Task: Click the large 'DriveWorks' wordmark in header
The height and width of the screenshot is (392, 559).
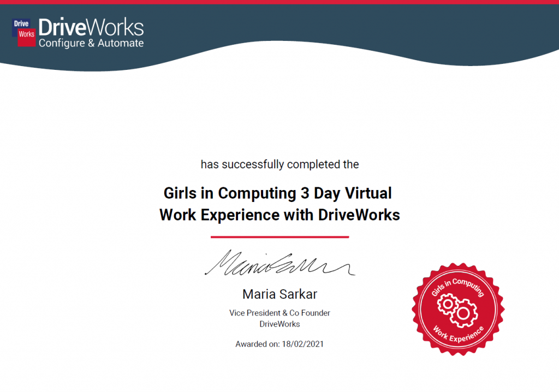Action: (x=91, y=27)
